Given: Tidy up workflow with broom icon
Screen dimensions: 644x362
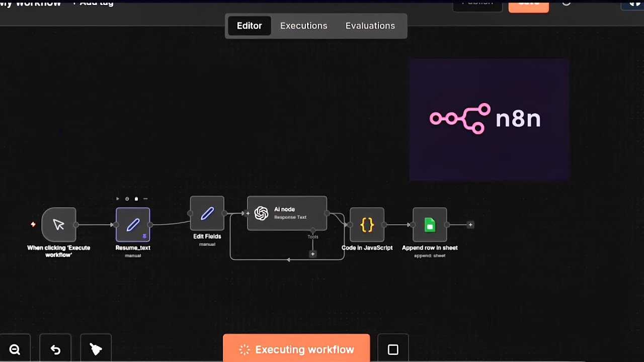Looking at the screenshot, I should (x=96, y=350).
